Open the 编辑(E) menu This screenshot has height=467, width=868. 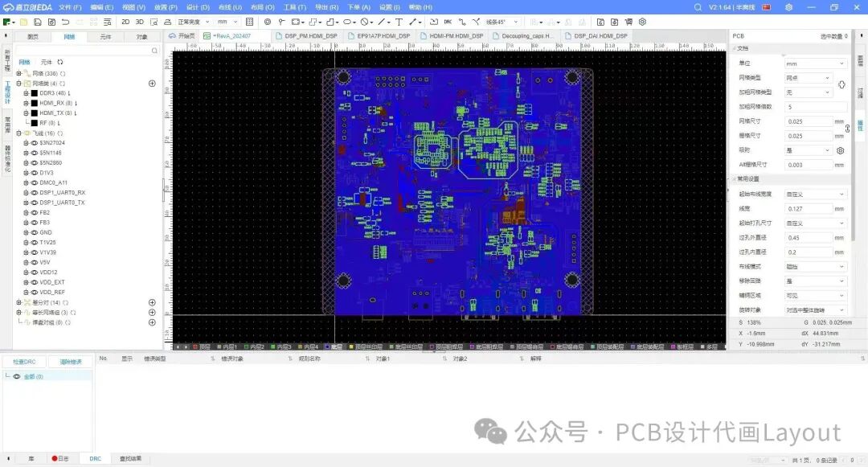[101, 7]
